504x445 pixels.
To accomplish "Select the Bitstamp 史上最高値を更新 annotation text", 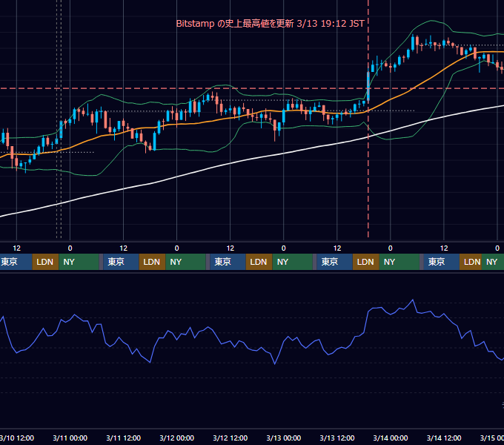I will coord(270,24).
